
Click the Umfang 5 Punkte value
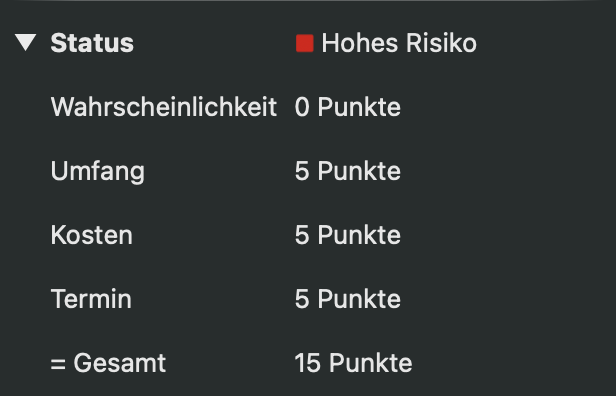tap(348, 171)
